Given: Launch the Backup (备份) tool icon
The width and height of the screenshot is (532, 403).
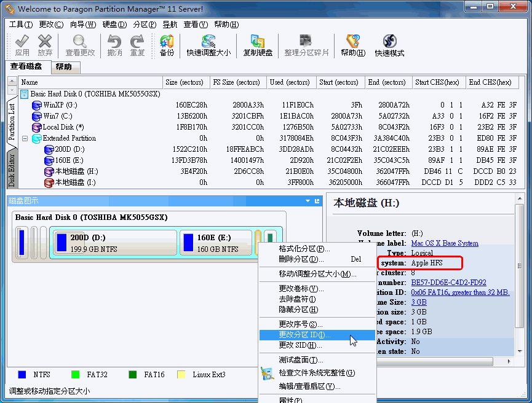Looking at the screenshot, I should [x=167, y=41].
